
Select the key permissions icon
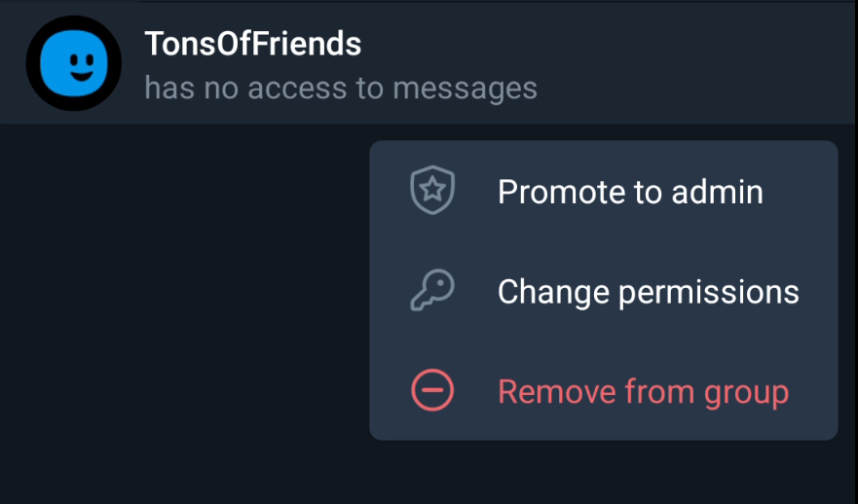click(x=432, y=292)
